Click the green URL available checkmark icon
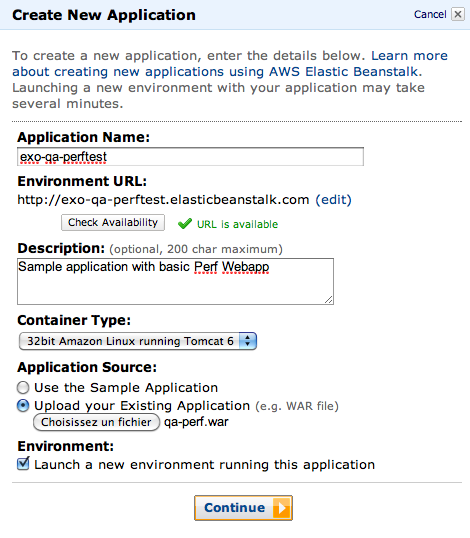 click(185, 224)
